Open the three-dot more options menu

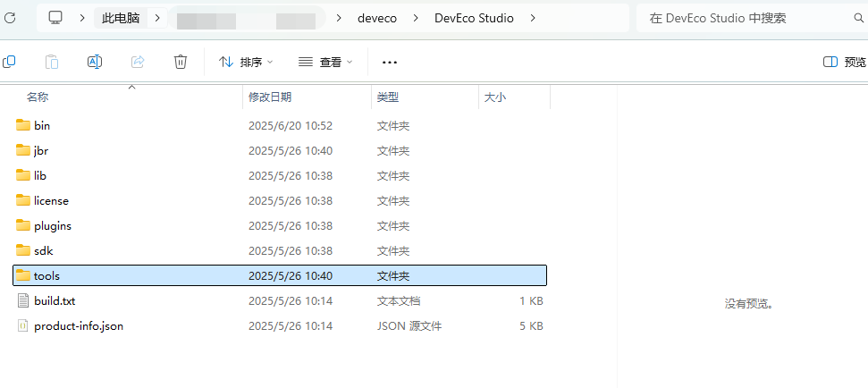pyautogui.click(x=390, y=62)
